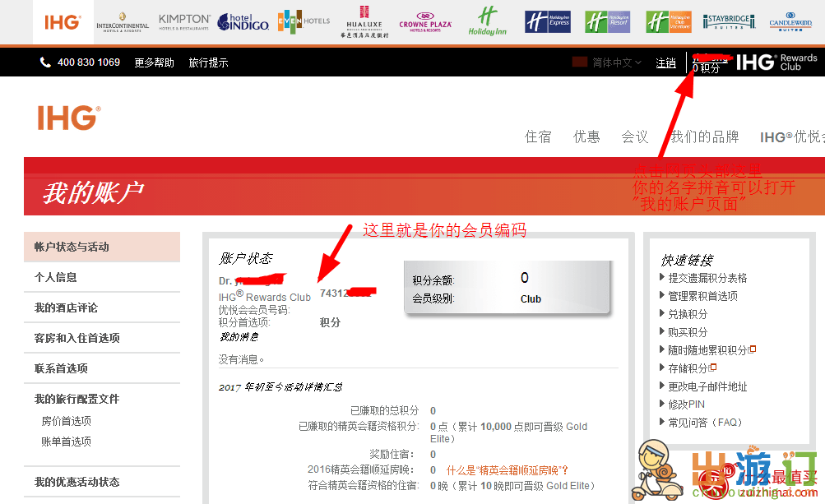Select 帐户状态与活动 in the sidebar
Image resolution: width=825 pixels, height=504 pixels.
pos(101,247)
